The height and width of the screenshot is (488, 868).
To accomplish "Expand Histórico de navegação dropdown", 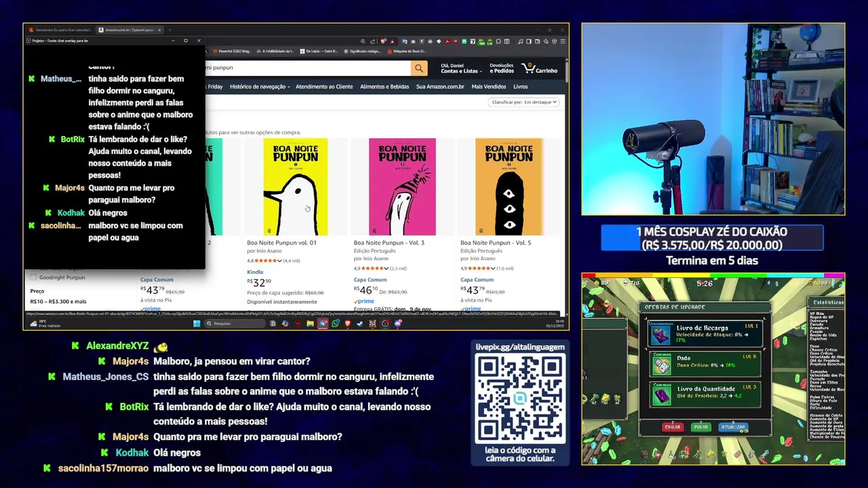I will (260, 87).
